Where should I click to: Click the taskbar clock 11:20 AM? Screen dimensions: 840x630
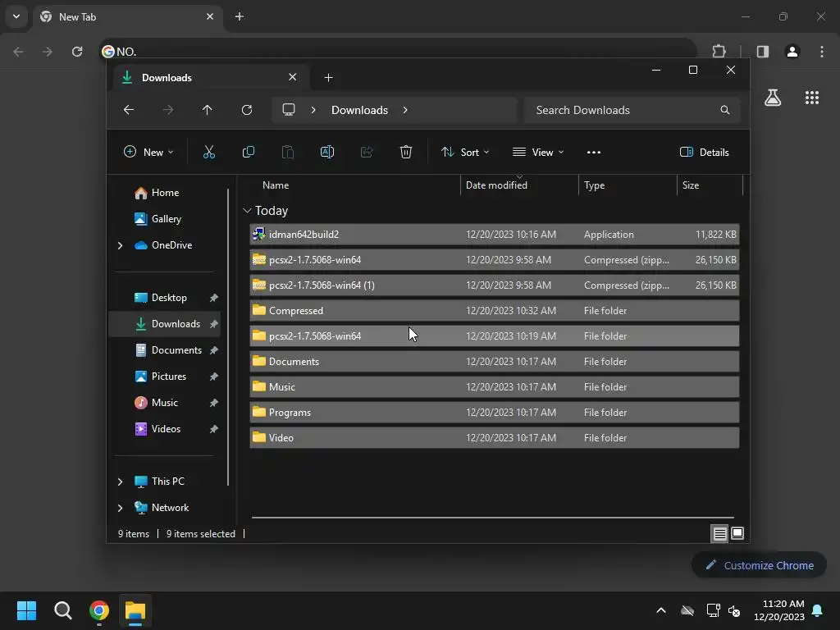[x=783, y=604]
